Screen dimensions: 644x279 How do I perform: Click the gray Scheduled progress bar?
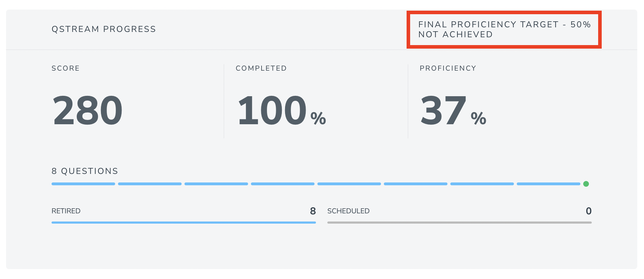pos(460,223)
